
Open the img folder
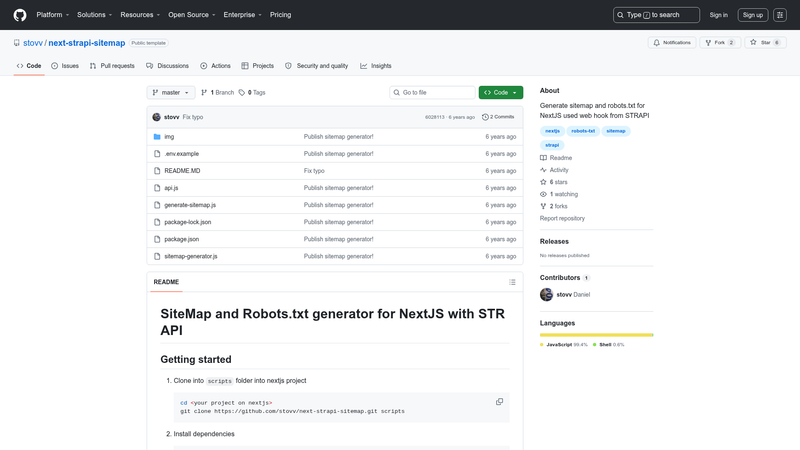(x=169, y=137)
